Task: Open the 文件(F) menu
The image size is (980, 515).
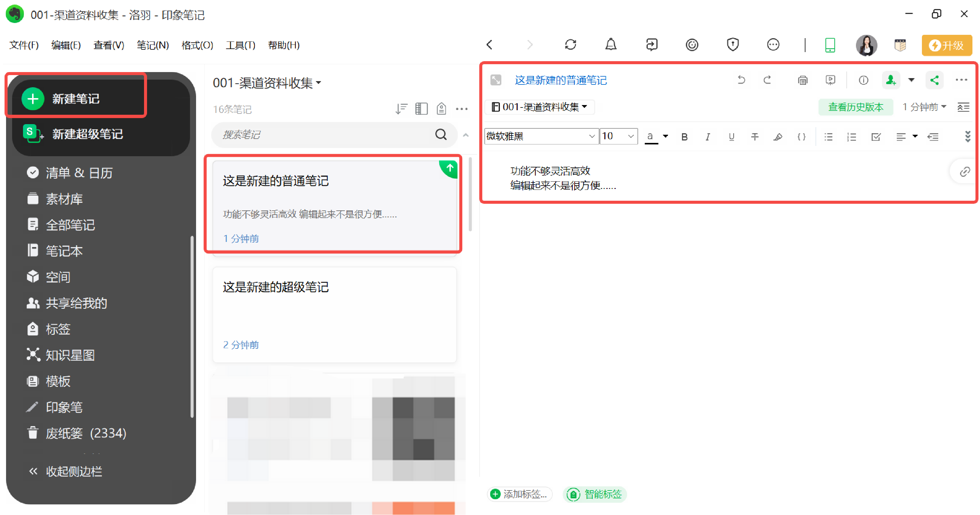Action: 24,45
